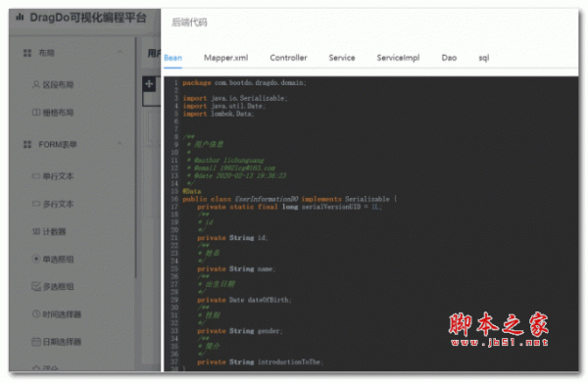Click the @date comment line
This screenshot has width=588, height=382.
pos(236,175)
